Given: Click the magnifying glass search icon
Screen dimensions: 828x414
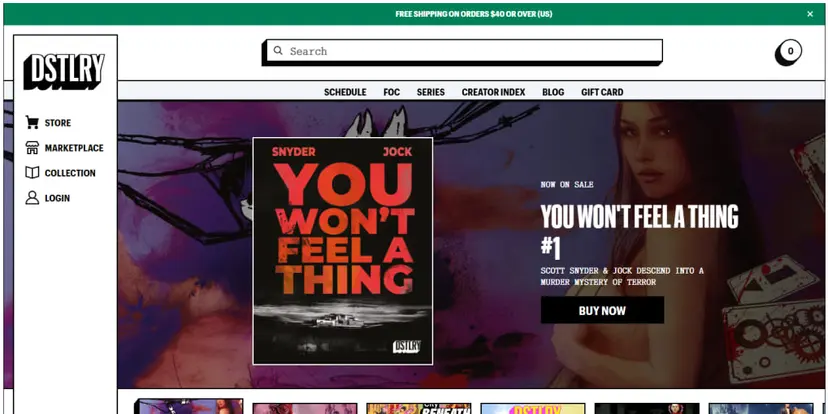Looking at the screenshot, I should pyautogui.click(x=277, y=51).
